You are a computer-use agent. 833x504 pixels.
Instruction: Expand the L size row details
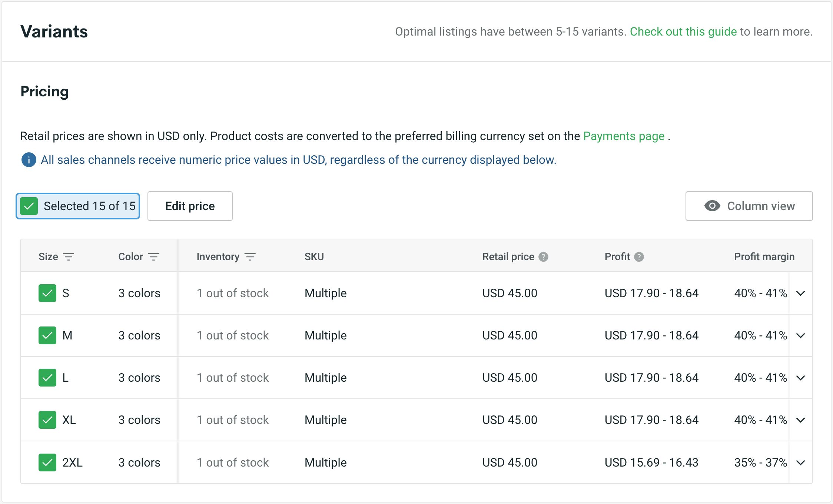pos(800,378)
